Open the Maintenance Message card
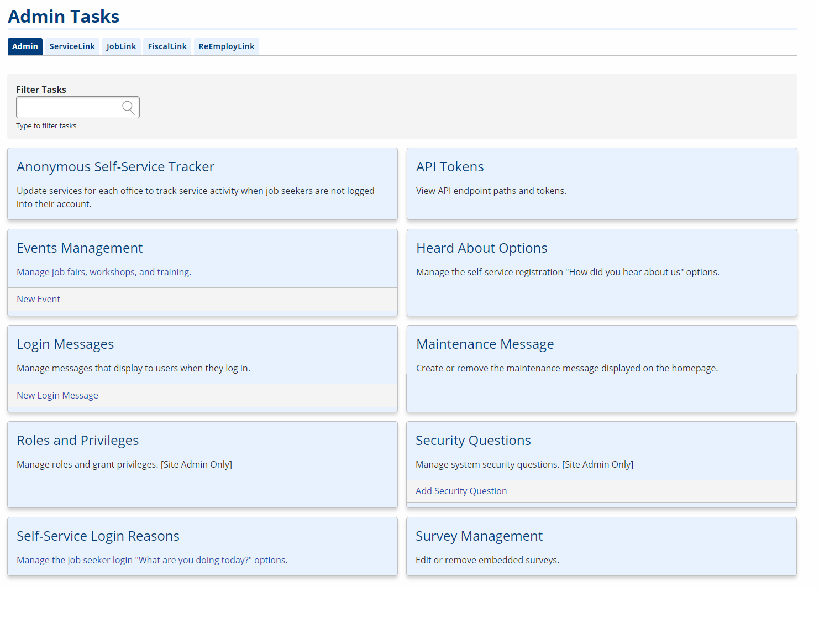Image resolution: width=840 pixels, height=618 pixels. [x=485, y=344]
